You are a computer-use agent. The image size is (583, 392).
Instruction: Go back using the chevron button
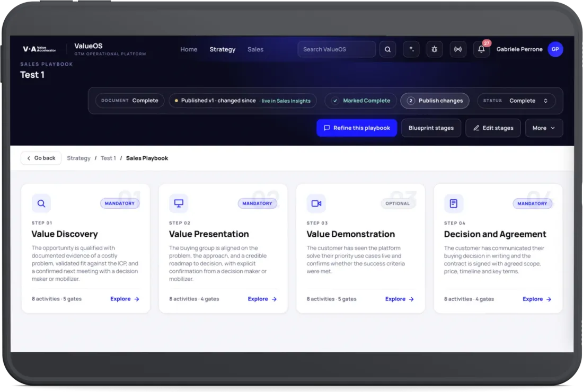click(41, 158)
